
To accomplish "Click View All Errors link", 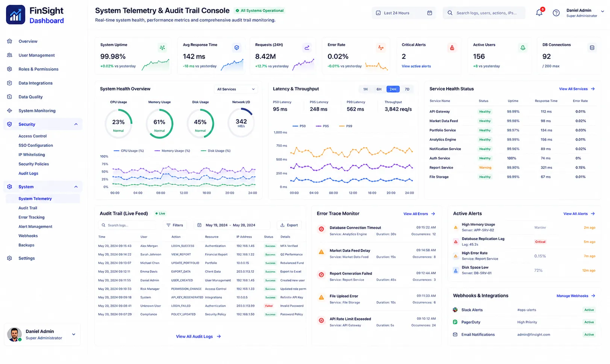I will pos(419,214).
